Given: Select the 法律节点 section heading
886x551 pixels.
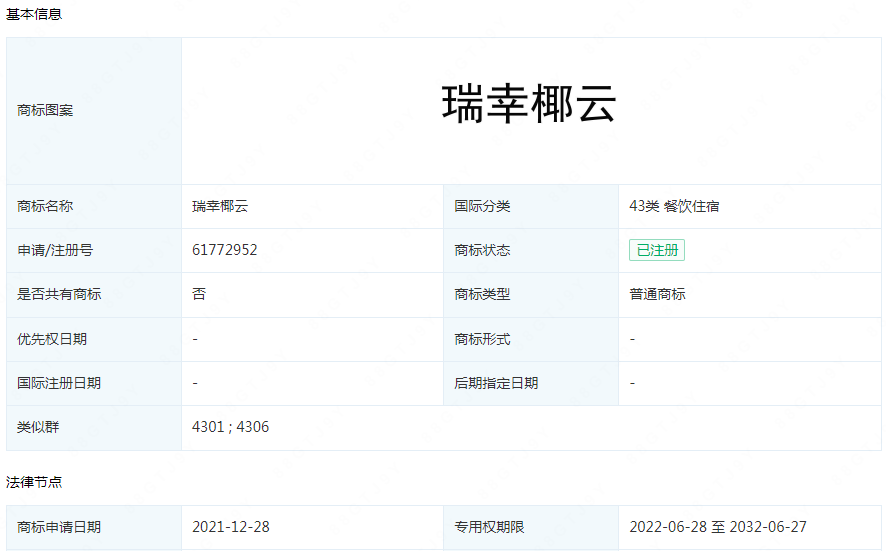Looking at the screenshot, I should click(34, 482).
